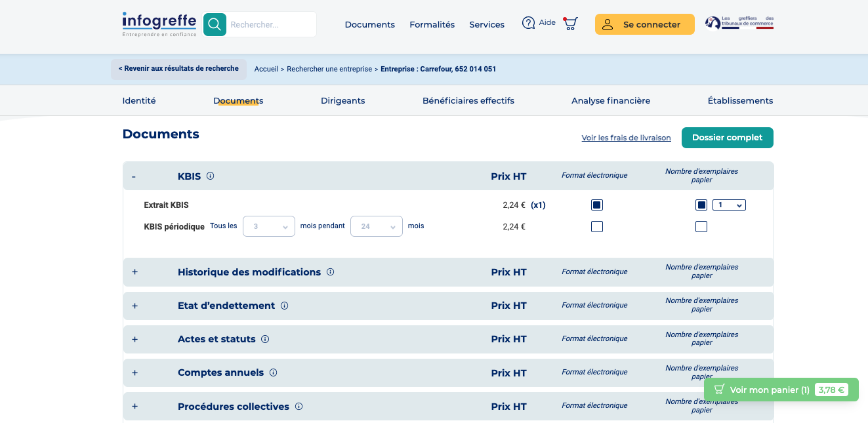Click the Greffiers des tribunaux de commerce logo

[739, 23]
